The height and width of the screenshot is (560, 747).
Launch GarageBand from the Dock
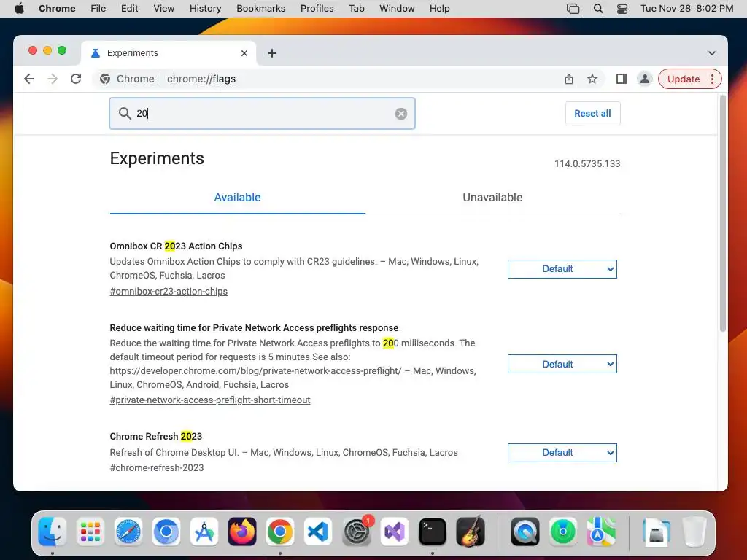click(471, 532)
